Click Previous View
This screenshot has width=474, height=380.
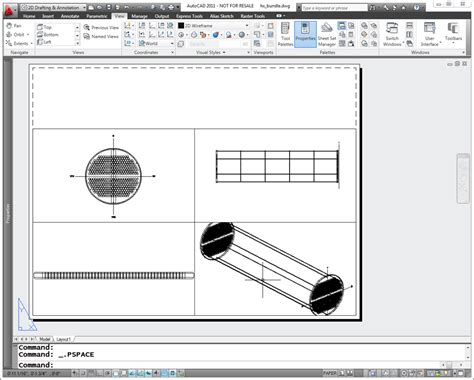101,28
